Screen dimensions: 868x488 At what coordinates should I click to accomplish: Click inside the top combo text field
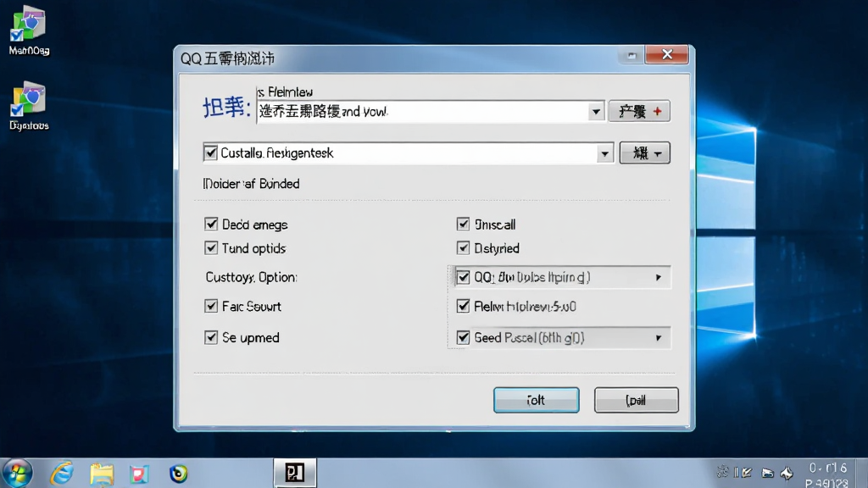tap(423, 112)
